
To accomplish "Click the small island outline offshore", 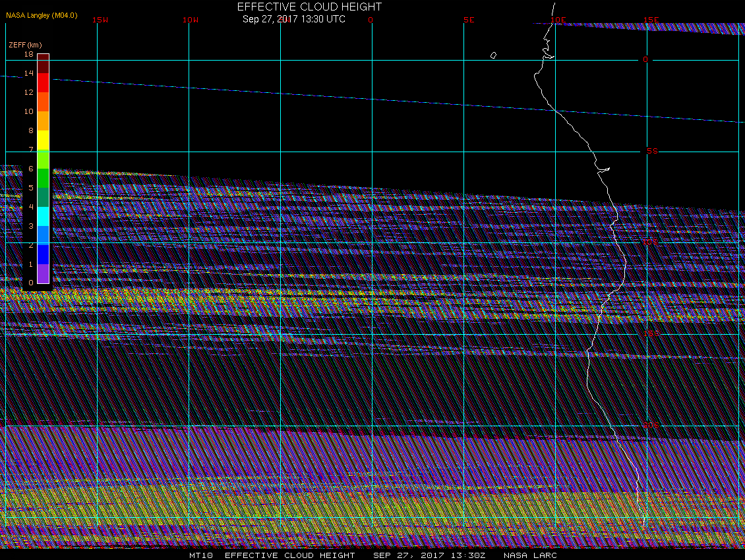I will 493,55.
